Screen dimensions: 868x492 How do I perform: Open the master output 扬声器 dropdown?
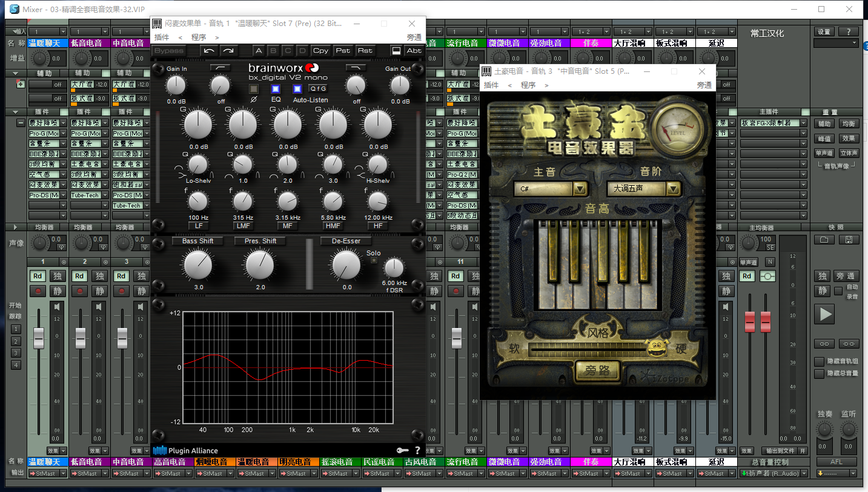[804, 473]
